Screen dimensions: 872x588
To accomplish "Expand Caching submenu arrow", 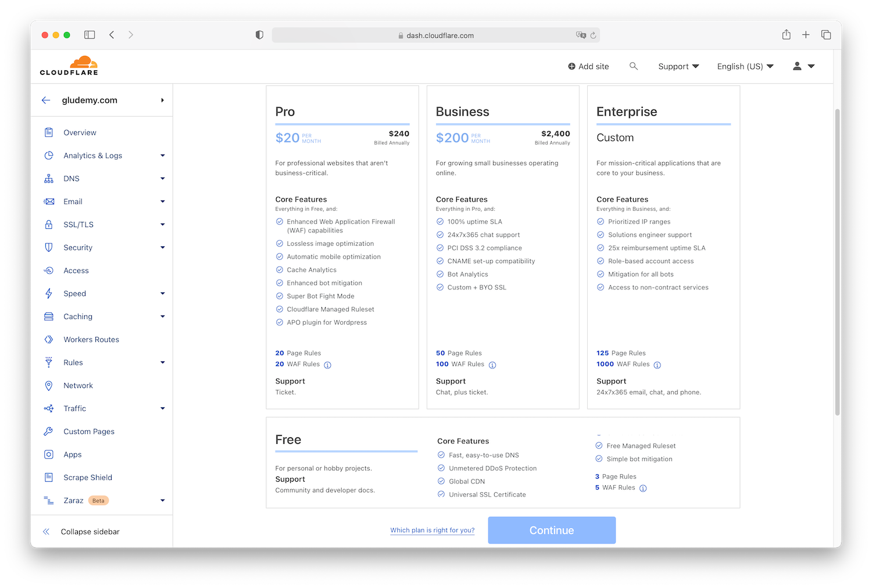I will [163, 317].
